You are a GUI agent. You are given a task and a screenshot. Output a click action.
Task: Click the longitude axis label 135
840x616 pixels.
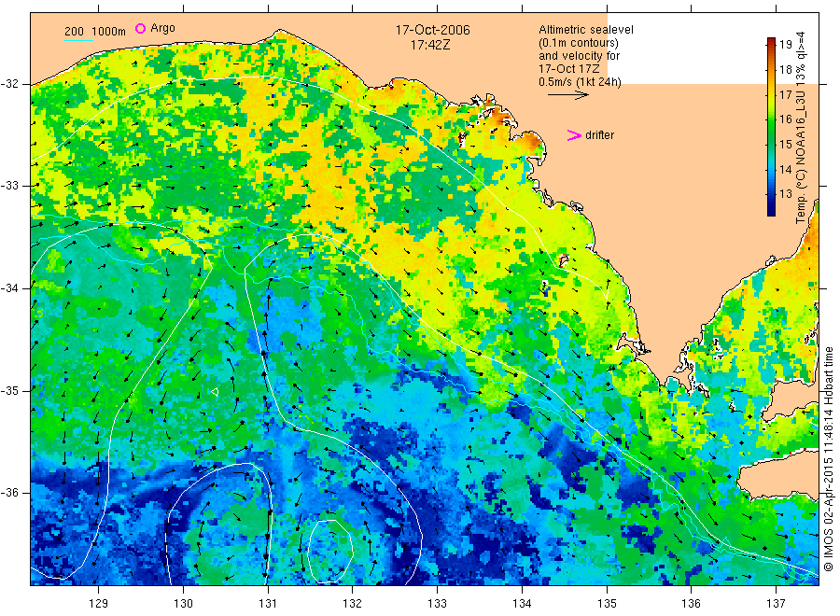[x=607, y=604]
